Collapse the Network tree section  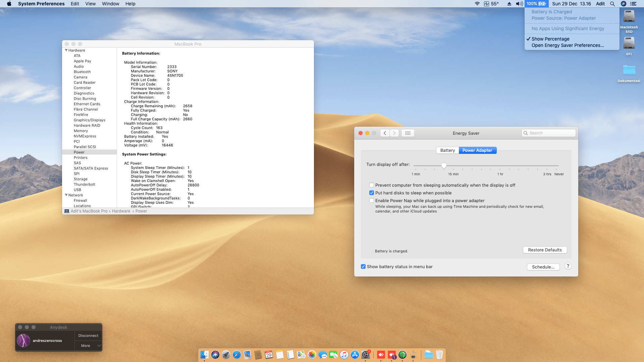(x=66, y=195)
